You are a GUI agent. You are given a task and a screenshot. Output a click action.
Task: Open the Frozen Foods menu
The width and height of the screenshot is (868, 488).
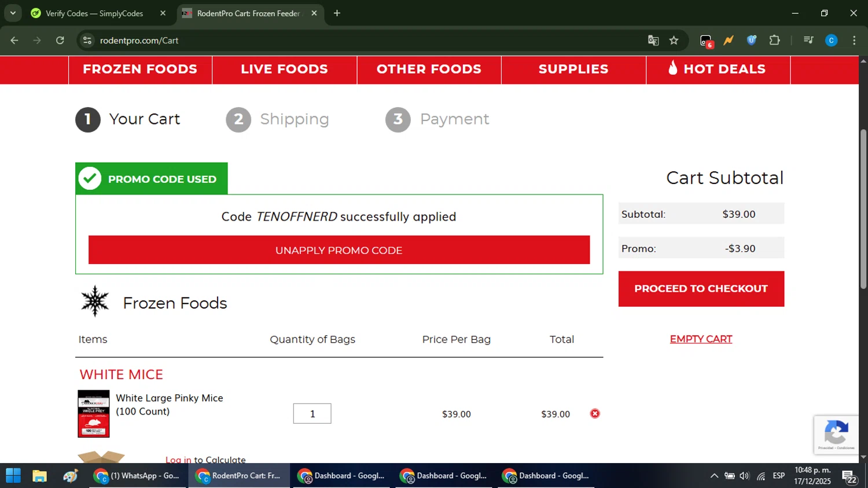click(140, 69)
